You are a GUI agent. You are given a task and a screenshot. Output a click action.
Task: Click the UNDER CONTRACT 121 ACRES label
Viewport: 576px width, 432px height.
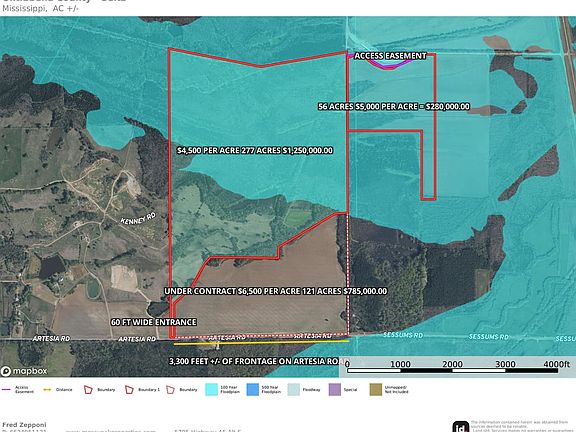[x=276, y=291]
